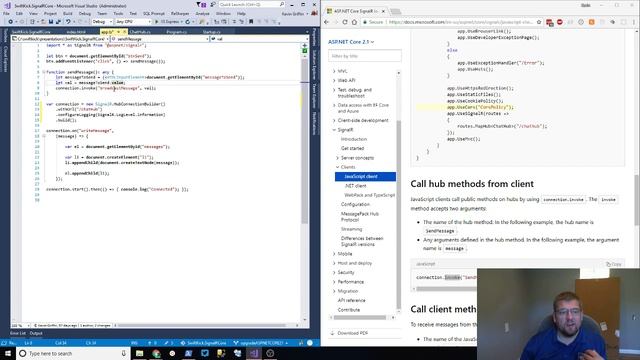Switch to the Startup.cs editor tab
The height and width of the screenshot is (360, 640).
click(211, 32)
